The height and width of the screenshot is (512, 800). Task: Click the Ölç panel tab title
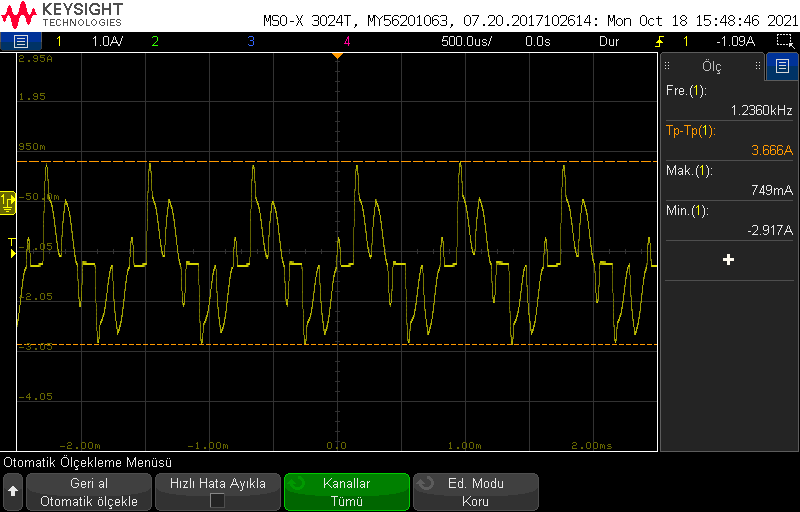tap(712, 66)
